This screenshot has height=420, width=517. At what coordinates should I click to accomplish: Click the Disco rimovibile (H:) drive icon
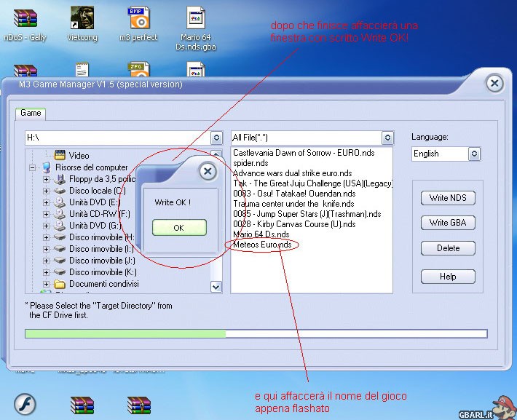(x=60, y=237)
